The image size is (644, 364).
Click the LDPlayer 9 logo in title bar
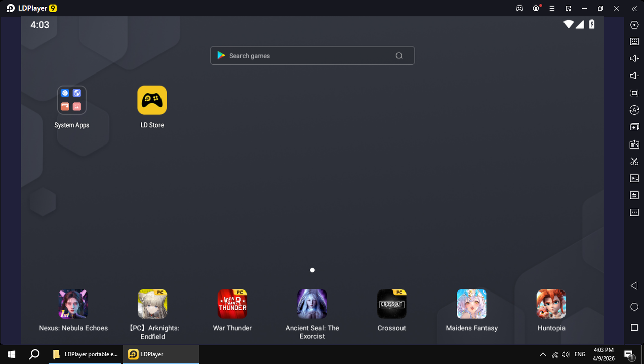[31, 8]
